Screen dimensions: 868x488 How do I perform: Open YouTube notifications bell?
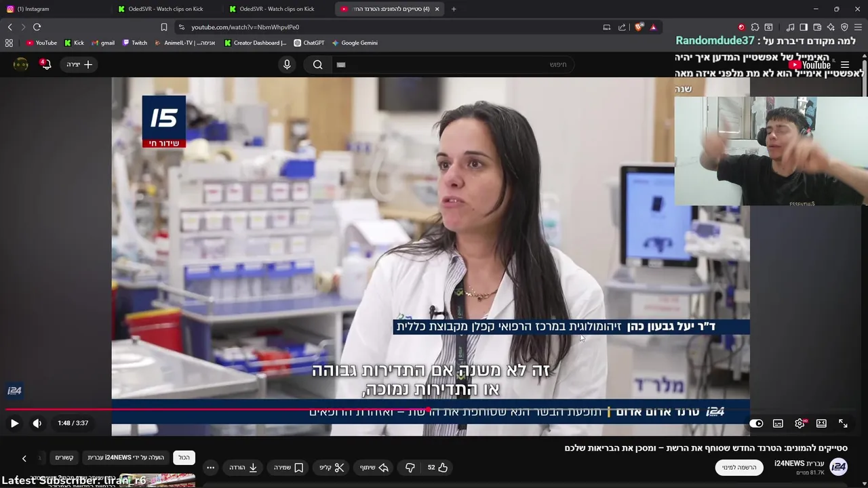tap(45, 64)
